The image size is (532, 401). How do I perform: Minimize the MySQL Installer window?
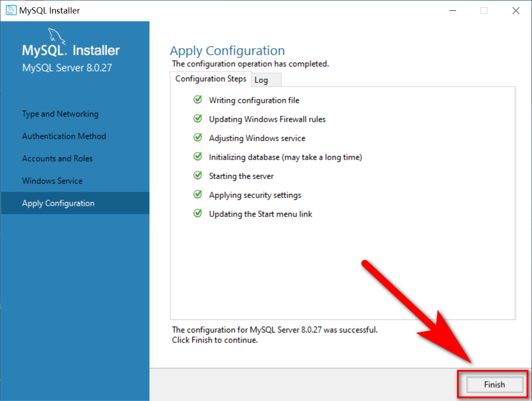[453, 10]
